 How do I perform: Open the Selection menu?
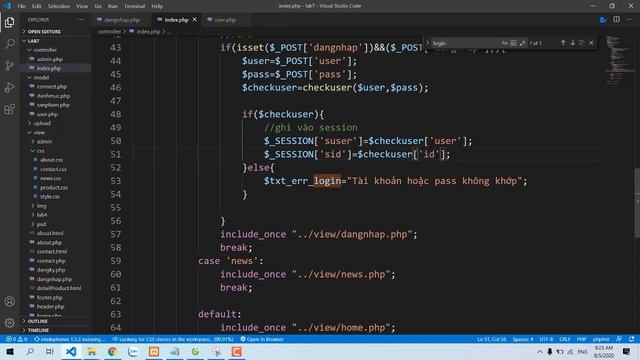point(59,6)
